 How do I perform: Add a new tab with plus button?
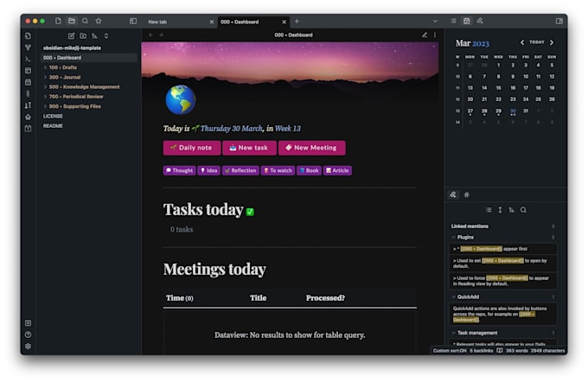click(297, 22)
